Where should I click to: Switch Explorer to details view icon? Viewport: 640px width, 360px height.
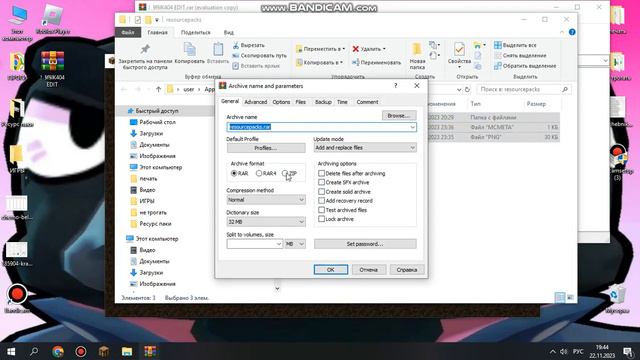(x=560, y=298)
